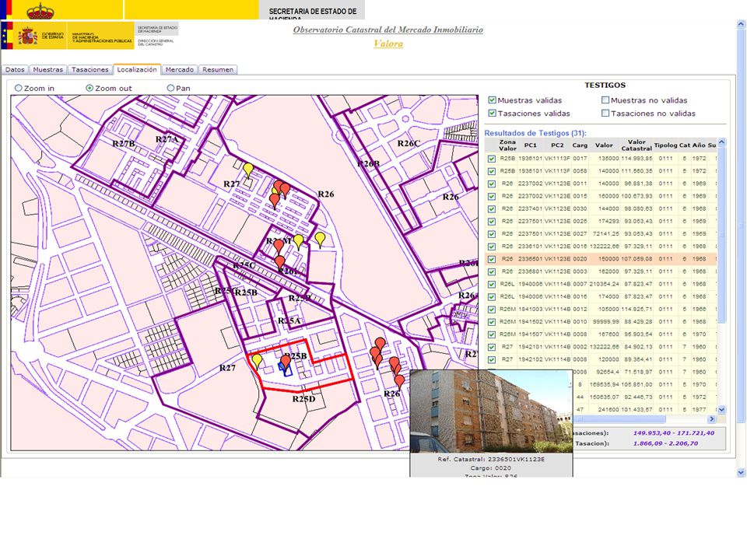
Task: Click value cell 72141,25
Action: [x=605, y=234]
